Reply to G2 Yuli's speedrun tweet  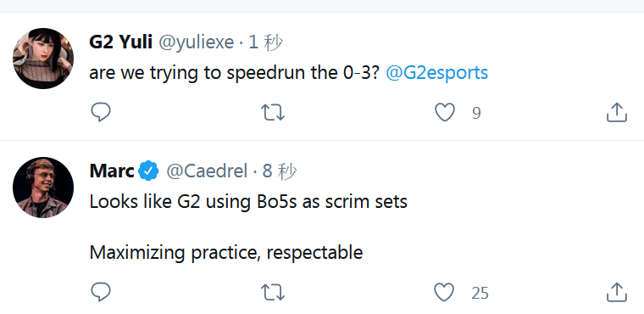tap(101, 112)
